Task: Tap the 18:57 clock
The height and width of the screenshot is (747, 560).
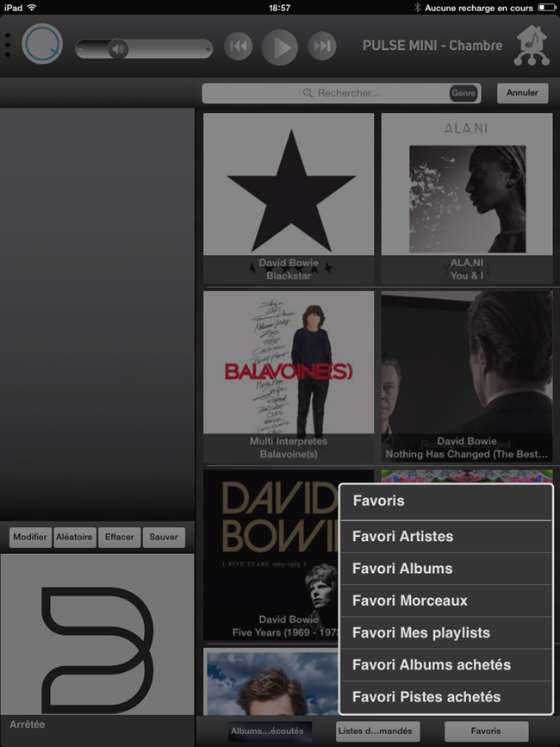Action: (279, 8)
